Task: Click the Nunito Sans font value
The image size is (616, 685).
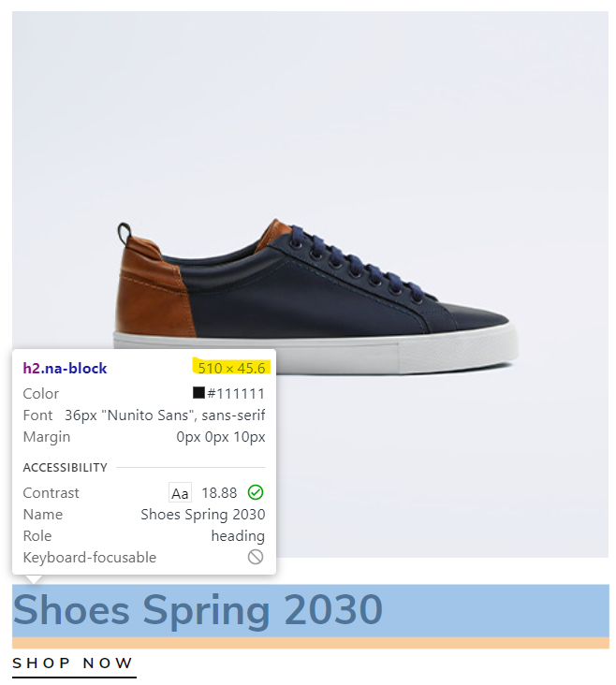Action: tap(165, 415)
